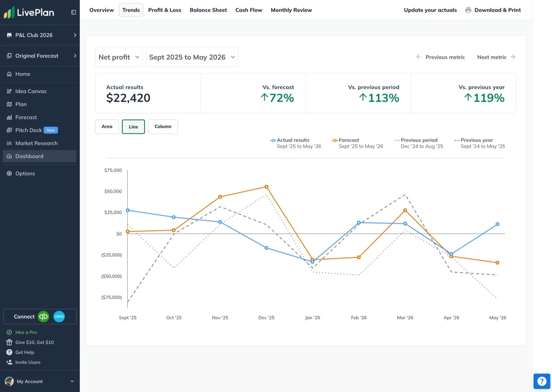Click the left arrow for previous metric
Viewport: 552px width, 392px height.
[419, 57]
